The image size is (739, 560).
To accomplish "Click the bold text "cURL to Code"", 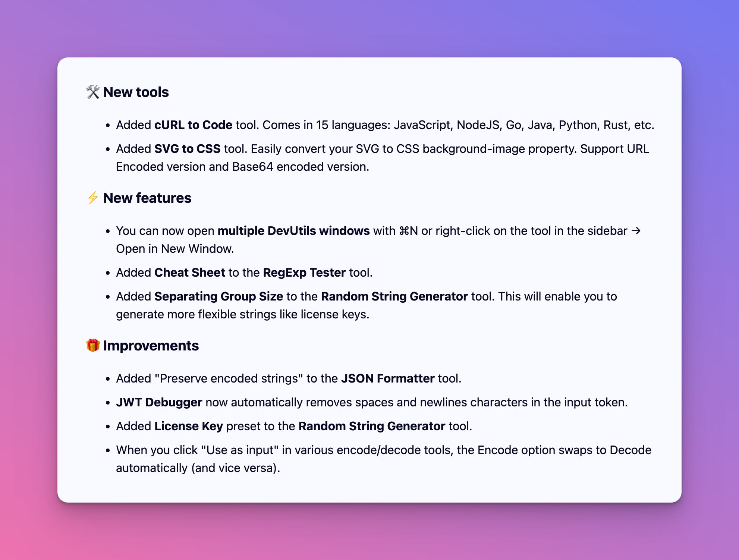I will (x=193, y=125).
